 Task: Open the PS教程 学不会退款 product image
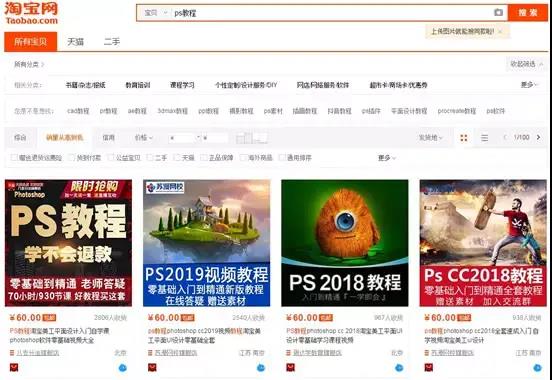click(68, 243)
